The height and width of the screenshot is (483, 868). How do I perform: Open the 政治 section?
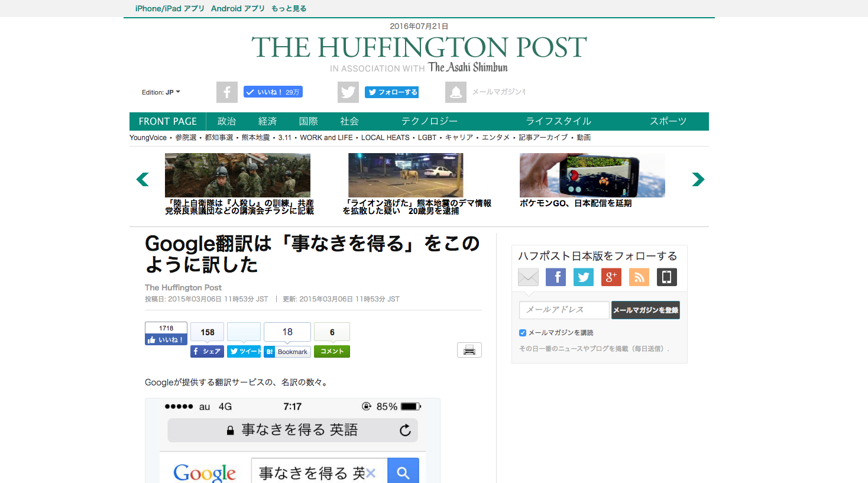(x=226, y=121)
